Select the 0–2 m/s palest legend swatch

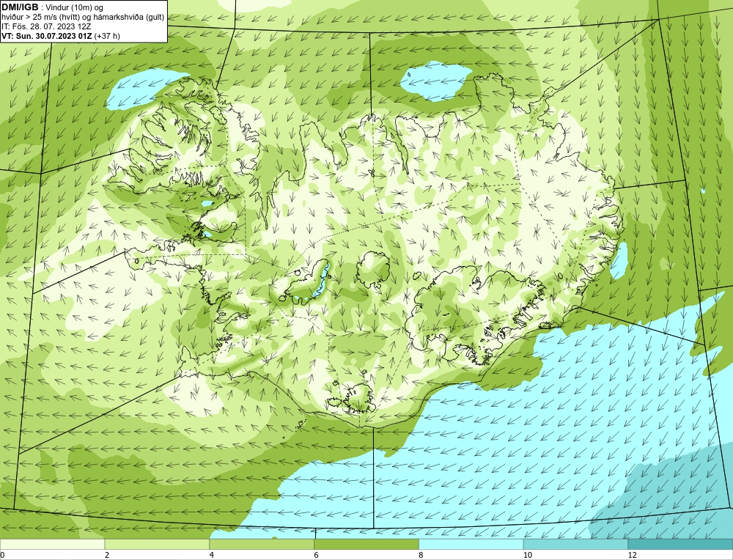[x=52, y=544]
